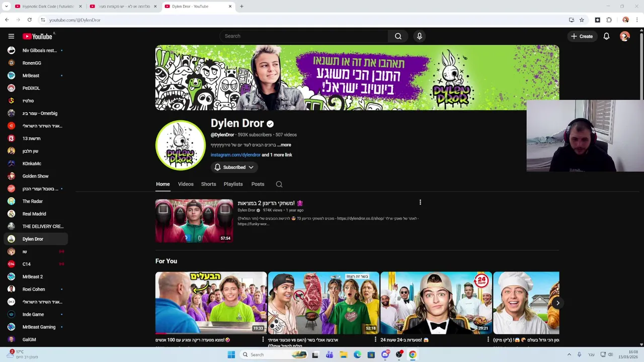Close the Dylen Dror browser tab
Image resolution: width=644 pixels, height=362 pixels.
pos(230,7)
